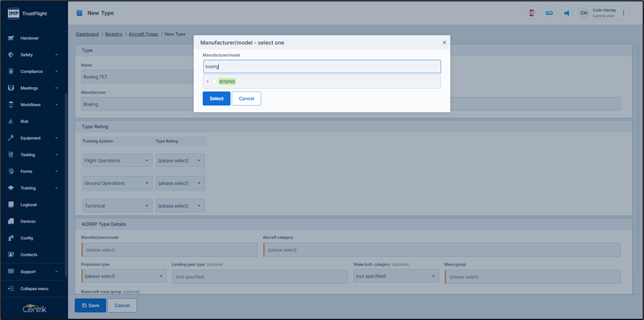644x320 pixels.
Task: Close the Manufacturer/model dialog with X
Action: click(x=444, y=43)
